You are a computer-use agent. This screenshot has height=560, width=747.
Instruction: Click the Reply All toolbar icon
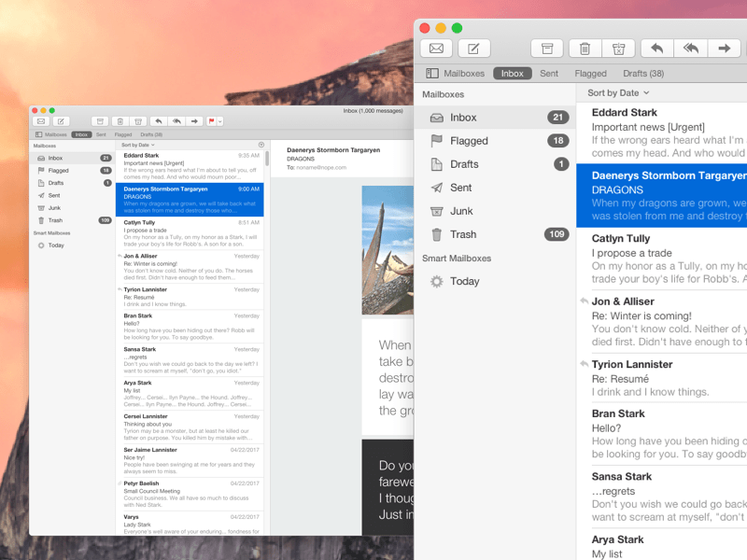point(689,48)
